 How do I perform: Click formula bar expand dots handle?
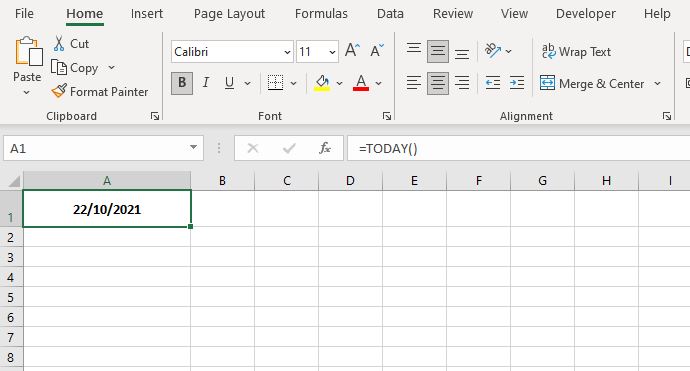tap(219, 148)
